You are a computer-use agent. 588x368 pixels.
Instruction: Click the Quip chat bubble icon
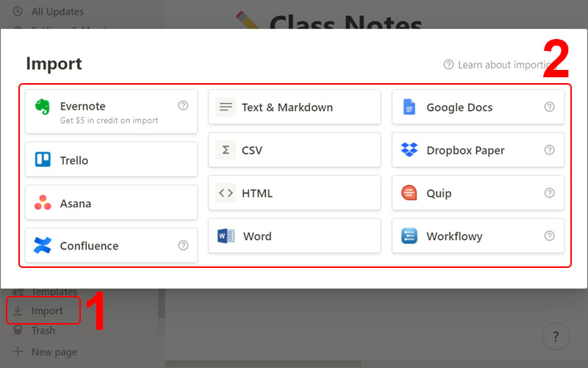point(409,193)
